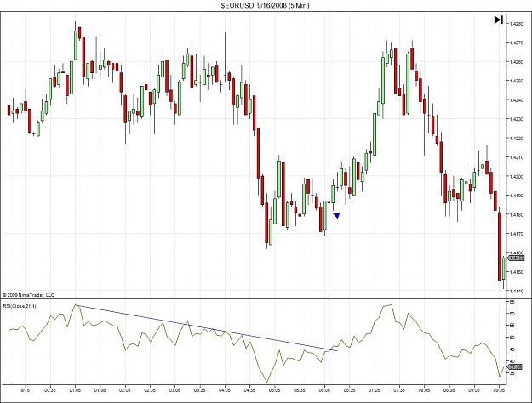
Task: Click the 1.4220 price axis label
Action: (516, 139)
